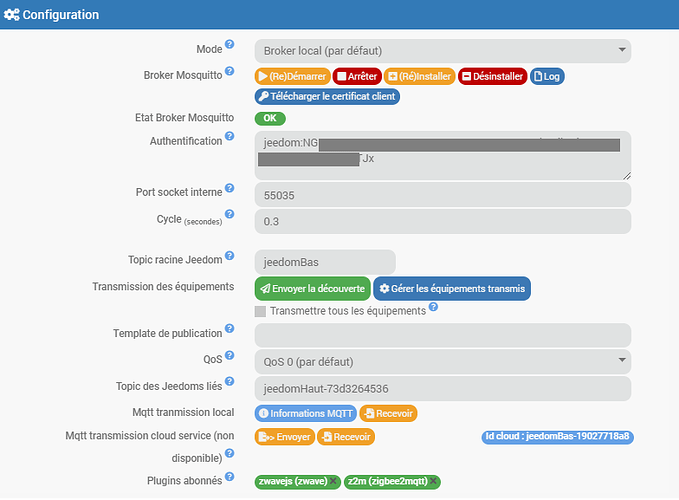Remove the zwavejs (zwave) plugin tag

tap(334, 482)
